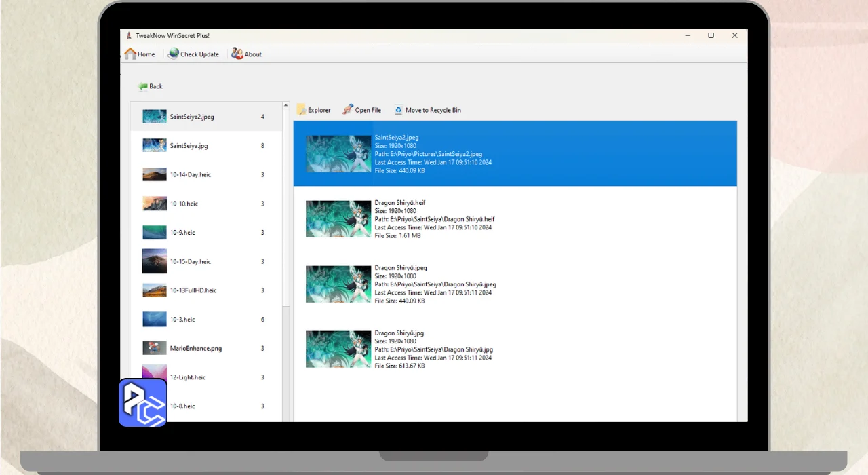Choose MarioEnhance.png from the list
The image size is (868, 475).
coord(195,348)
